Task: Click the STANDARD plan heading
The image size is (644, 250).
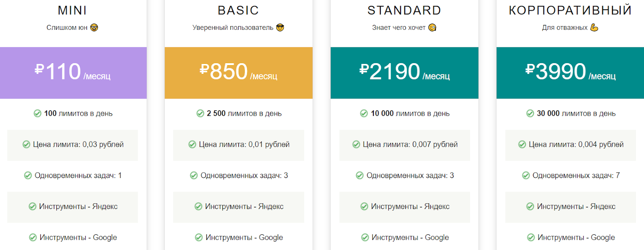Action: [404, 10]
